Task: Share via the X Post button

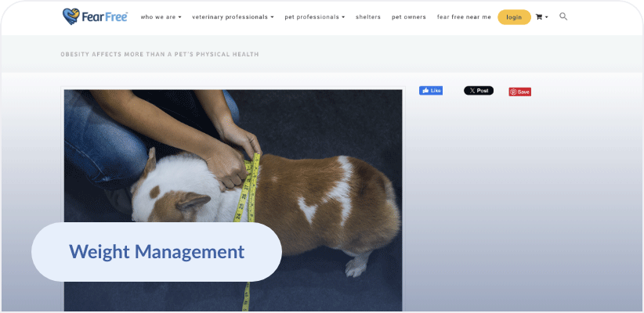Action: [x=479, y=91]
